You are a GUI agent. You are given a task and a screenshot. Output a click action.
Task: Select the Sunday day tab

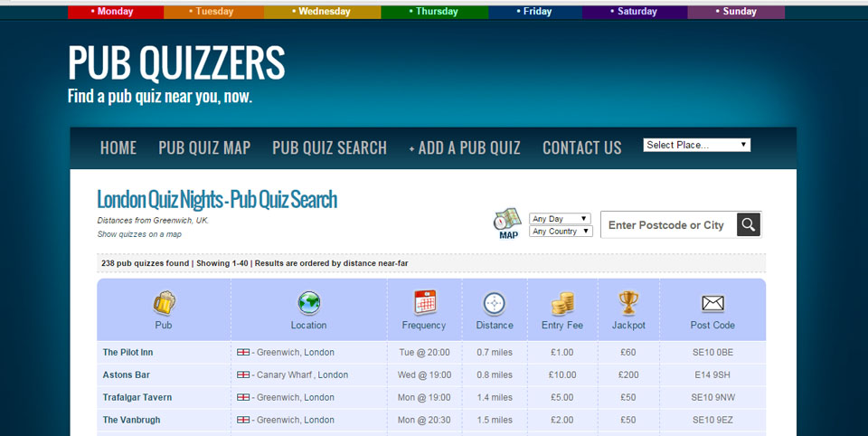[x=736, y=12]
